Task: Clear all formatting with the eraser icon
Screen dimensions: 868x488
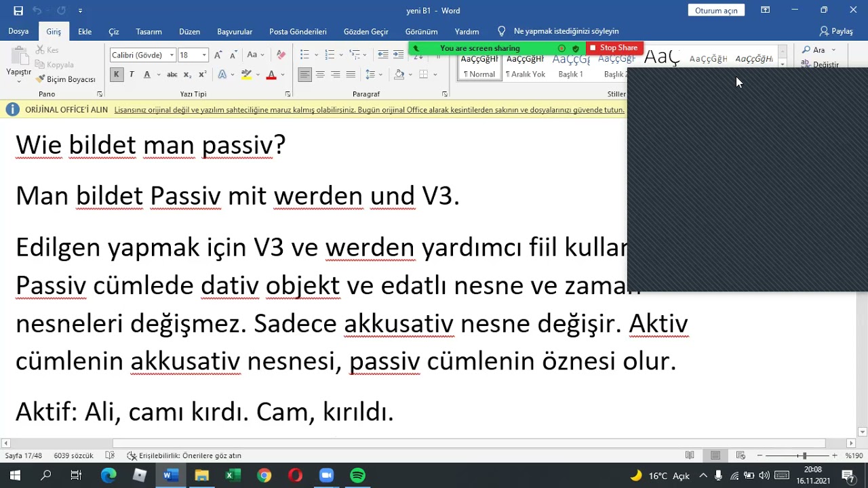Action: [x=281, y=55]
